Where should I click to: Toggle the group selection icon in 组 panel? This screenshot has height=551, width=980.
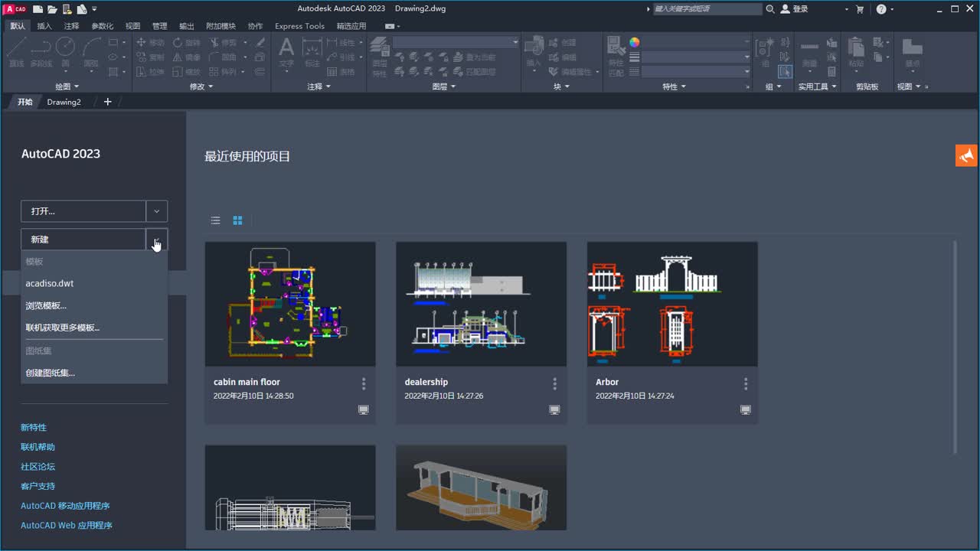785,71
